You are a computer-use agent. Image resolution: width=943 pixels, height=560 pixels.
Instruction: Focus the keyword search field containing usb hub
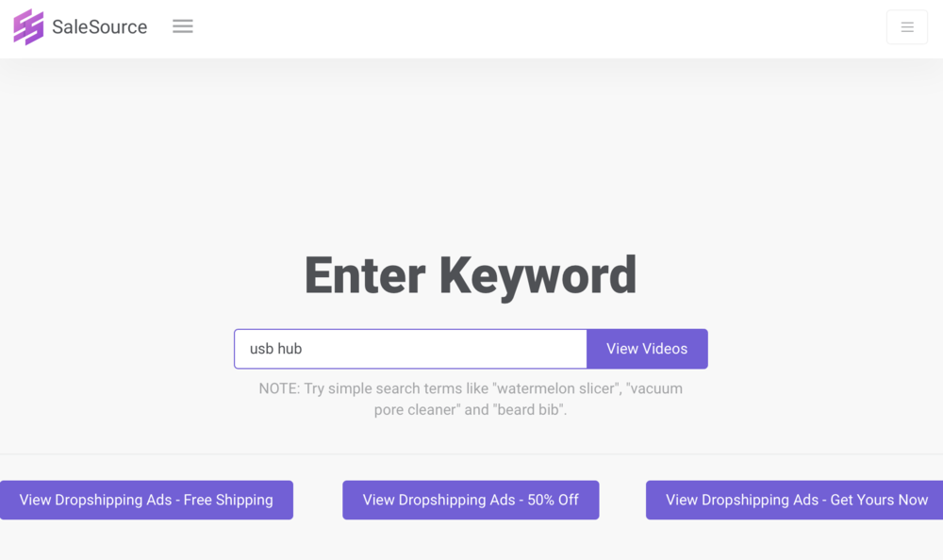tap(410, 349)
